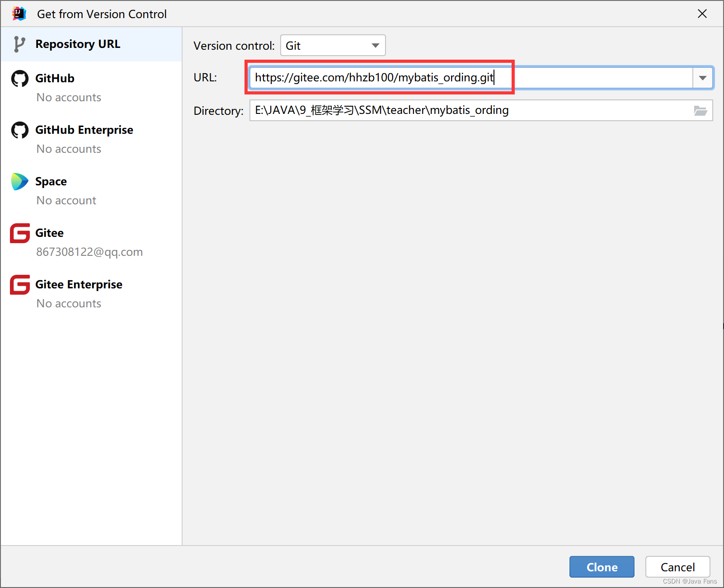Image resolution: width=724 pixels, height=588 pixels.
Task: Open the GitHub Enterprise section
Action: (91, 139)
